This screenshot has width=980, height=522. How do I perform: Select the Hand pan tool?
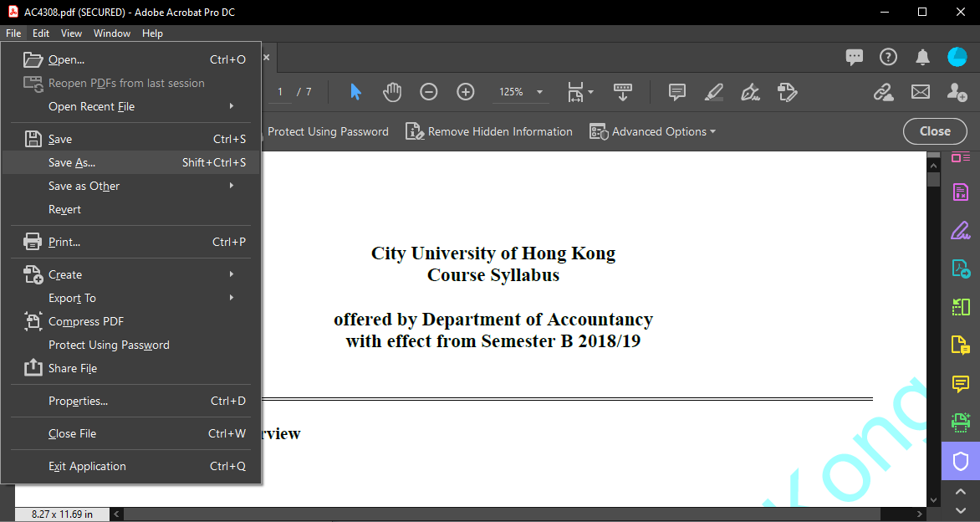click(392, 92)
